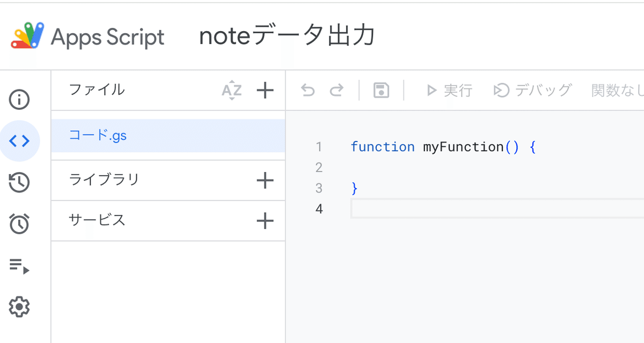Image resolution: width=644 pixels, height=343 pixels.
Task: Rename project title noteデータ出力
Action: [x=287, y=36]
